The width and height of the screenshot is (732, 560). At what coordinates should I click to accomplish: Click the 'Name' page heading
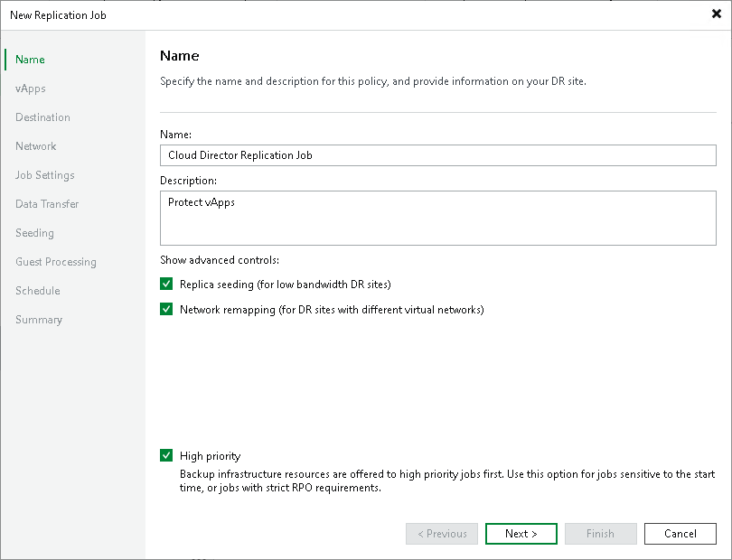179,55
